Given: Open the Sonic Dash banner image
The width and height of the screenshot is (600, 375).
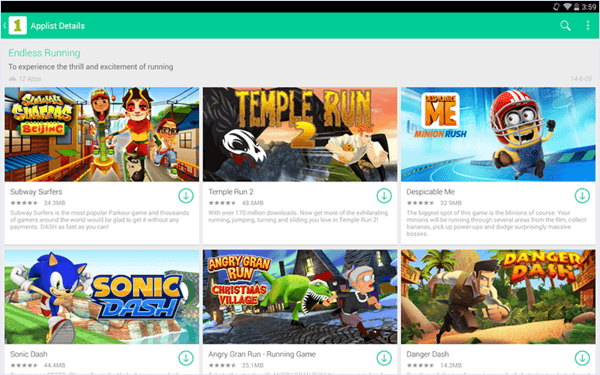Looking at the screenshot, I should 102,297.
